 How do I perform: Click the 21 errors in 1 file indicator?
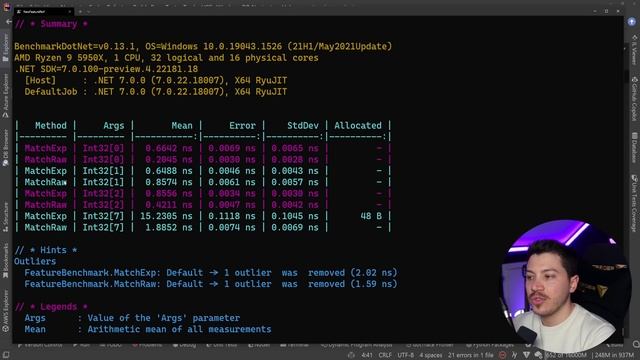471,355
